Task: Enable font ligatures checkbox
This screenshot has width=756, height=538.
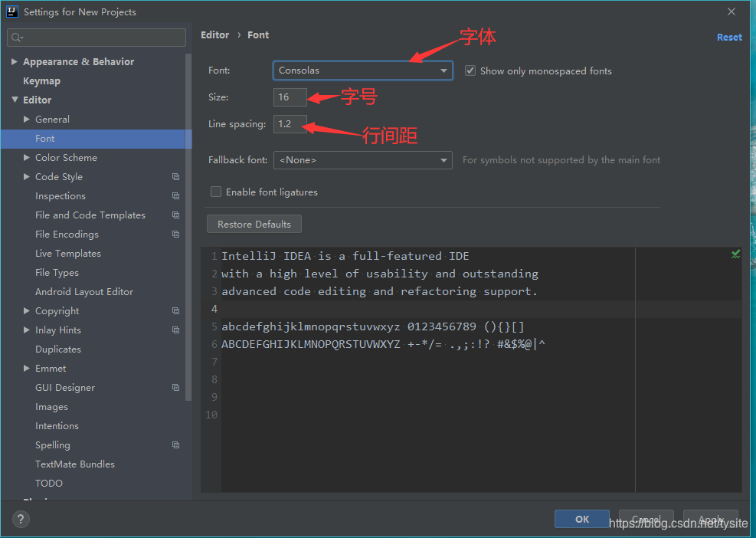Action: tap(216, 192)
